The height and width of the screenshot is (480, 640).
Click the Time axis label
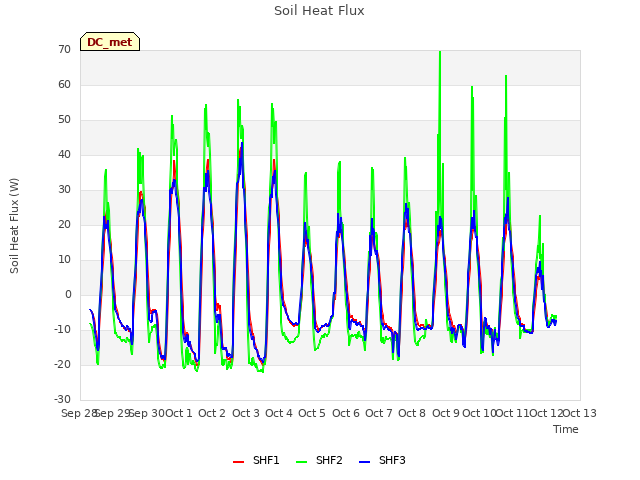(566, 429)
